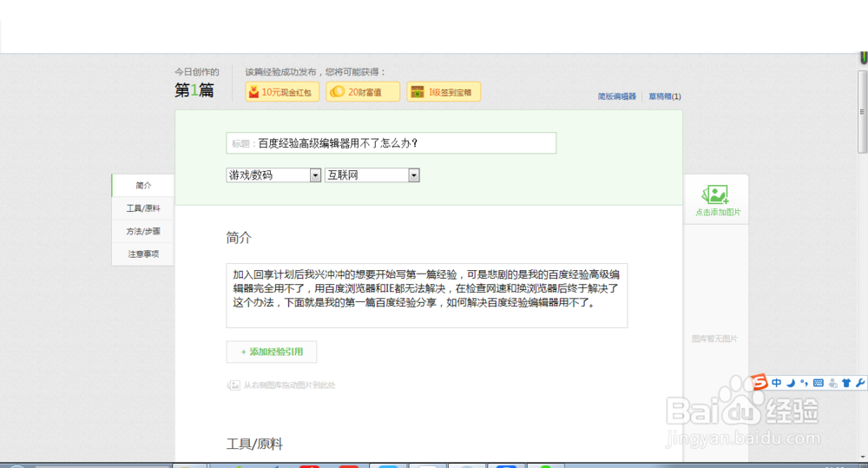Open the 游戏/数码 category dropdown
The width and height of the screenshot is (868, 468).
[x=273, y=175]
